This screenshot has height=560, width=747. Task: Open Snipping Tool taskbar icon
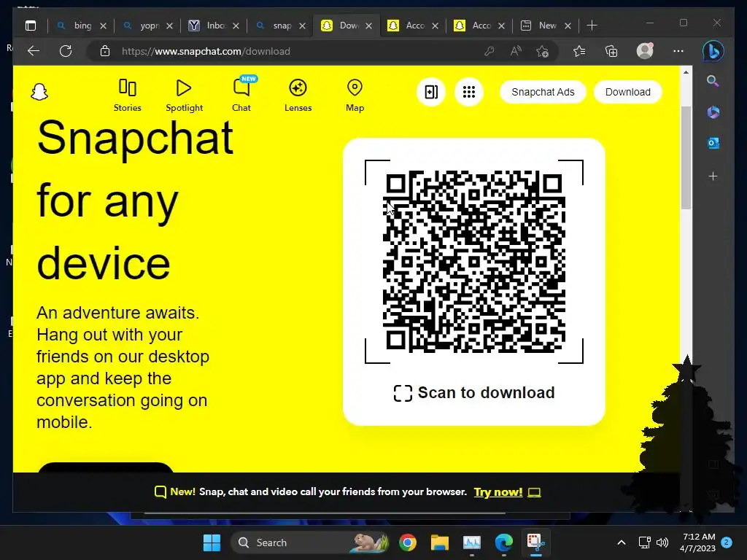click(536, 542)
